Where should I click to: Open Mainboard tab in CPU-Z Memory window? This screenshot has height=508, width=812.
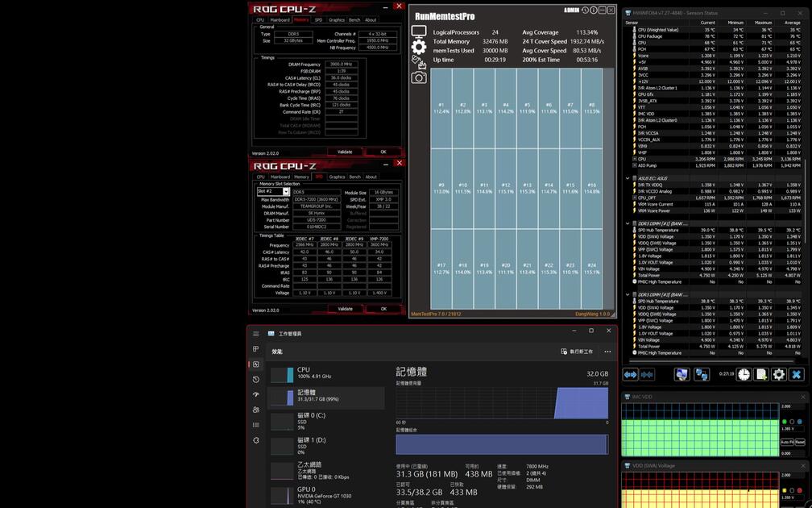280,19
